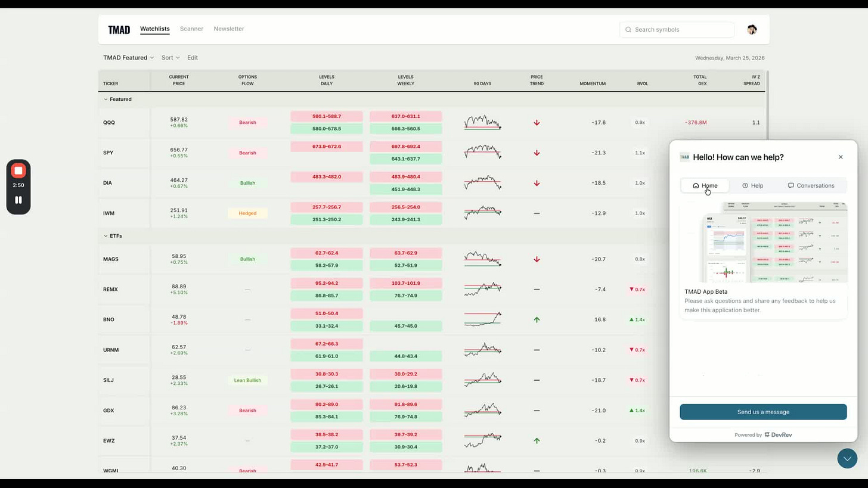The height and width of the screenshot is (488, 868).
Task: Click the Edit watchlist button
Action: (x=193, y=58)
